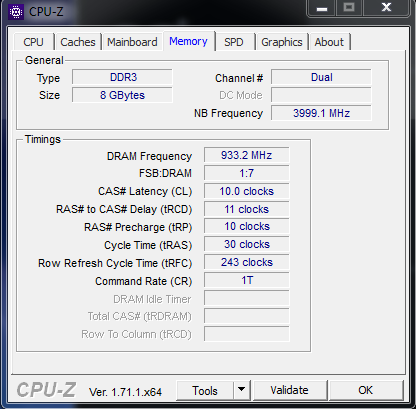Select the Memory tab

[x=188, y=41]
